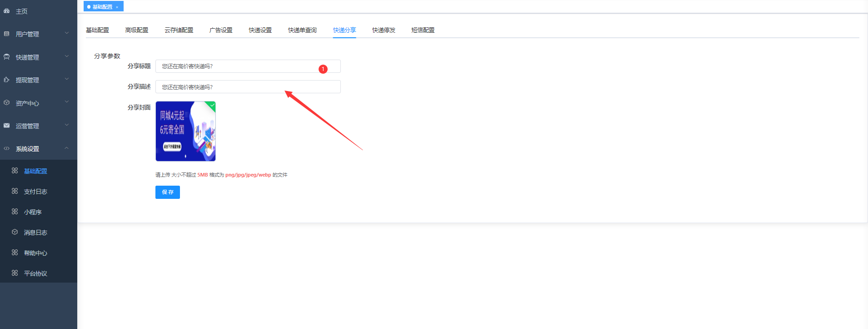Expand the 资产中心 menu chevron

pos(67,102)
